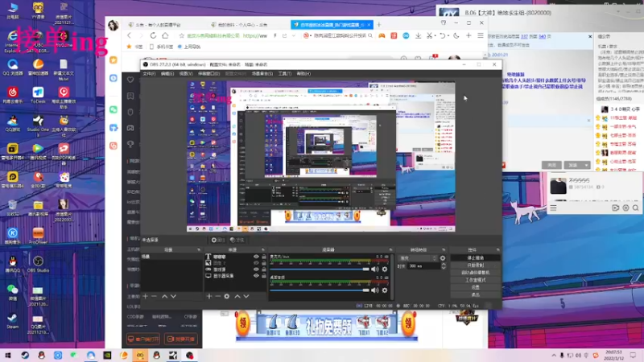Switch to first browser tab

[x=163, y=25]
